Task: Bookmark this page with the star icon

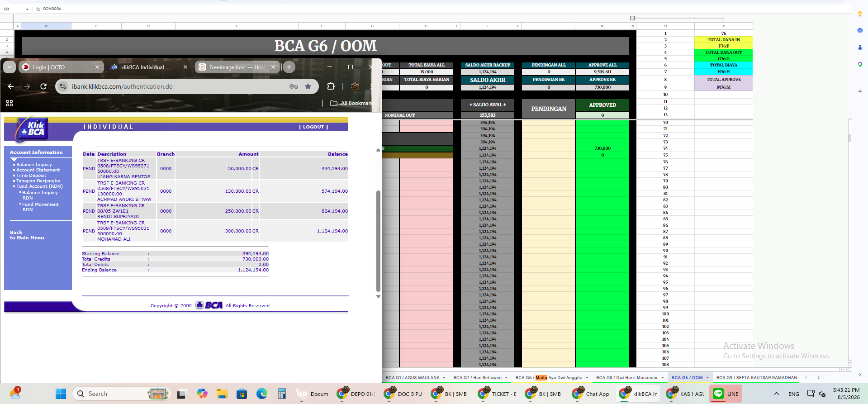Action: [308, 86]
